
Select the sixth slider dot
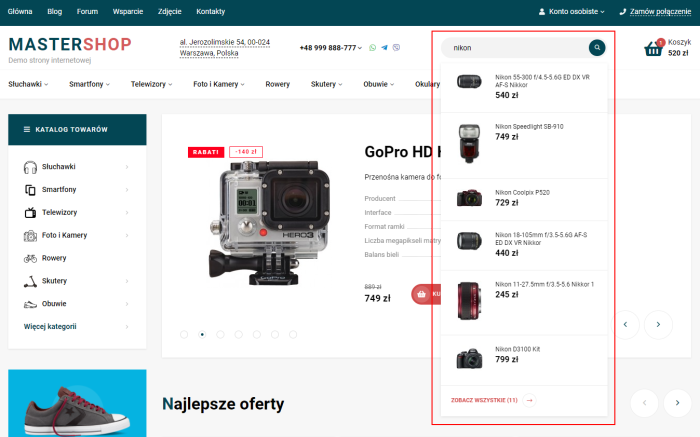275,334
